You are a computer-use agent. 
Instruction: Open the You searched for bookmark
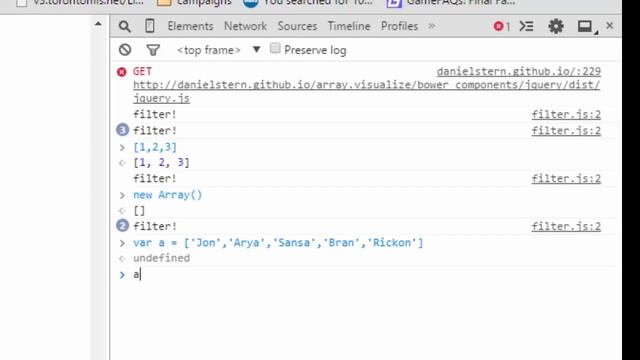point(308,2)
